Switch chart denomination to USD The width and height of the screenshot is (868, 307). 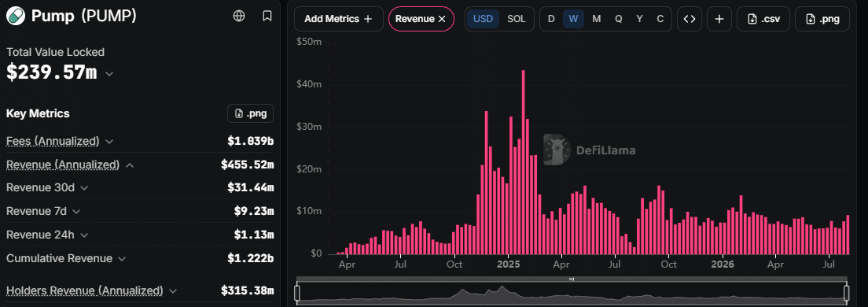(483, 19)
